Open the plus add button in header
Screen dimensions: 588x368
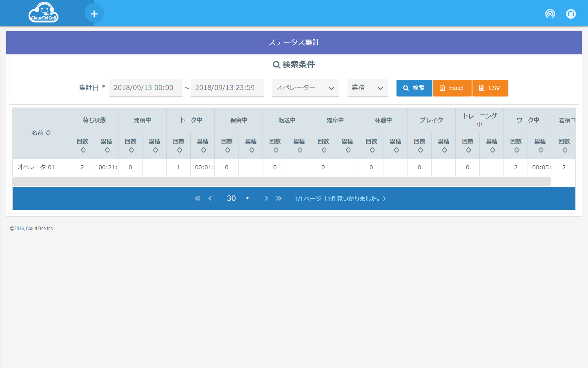pos(94,13)
